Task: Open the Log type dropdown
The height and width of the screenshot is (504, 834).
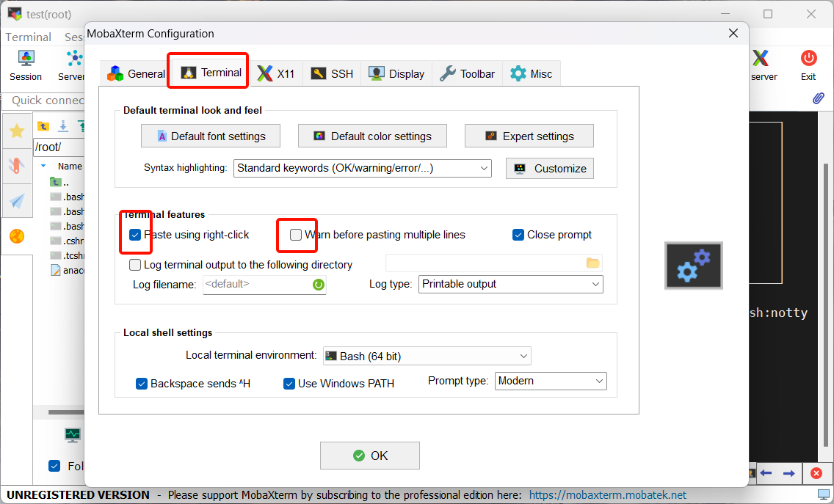Action: (511, 284)
